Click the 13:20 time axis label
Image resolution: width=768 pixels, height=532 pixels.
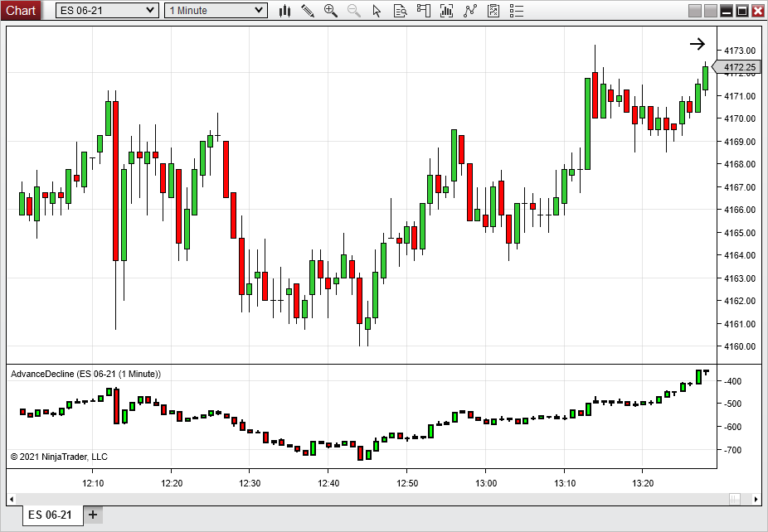point(643,483)
